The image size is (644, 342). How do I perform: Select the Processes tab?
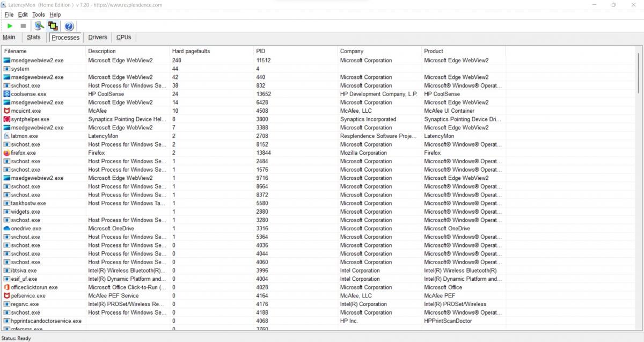point(65,38)
